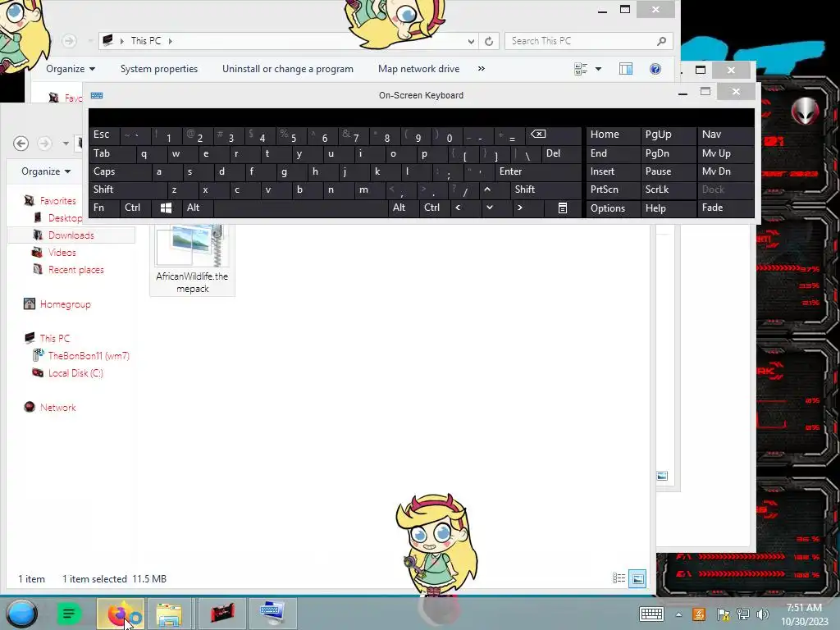Show hidden tray icons arrow
Screen dimensions: 840x630
click(x=678, y=614)
